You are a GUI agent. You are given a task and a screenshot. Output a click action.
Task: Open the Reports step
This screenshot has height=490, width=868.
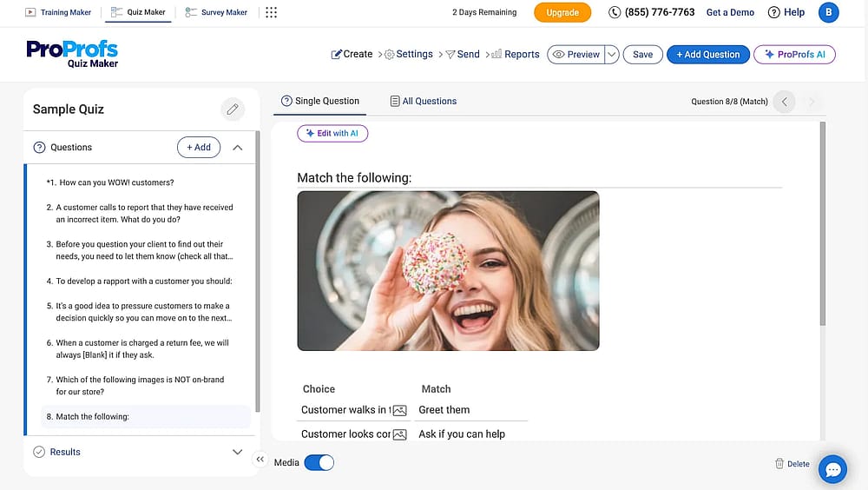click(516, 55)
